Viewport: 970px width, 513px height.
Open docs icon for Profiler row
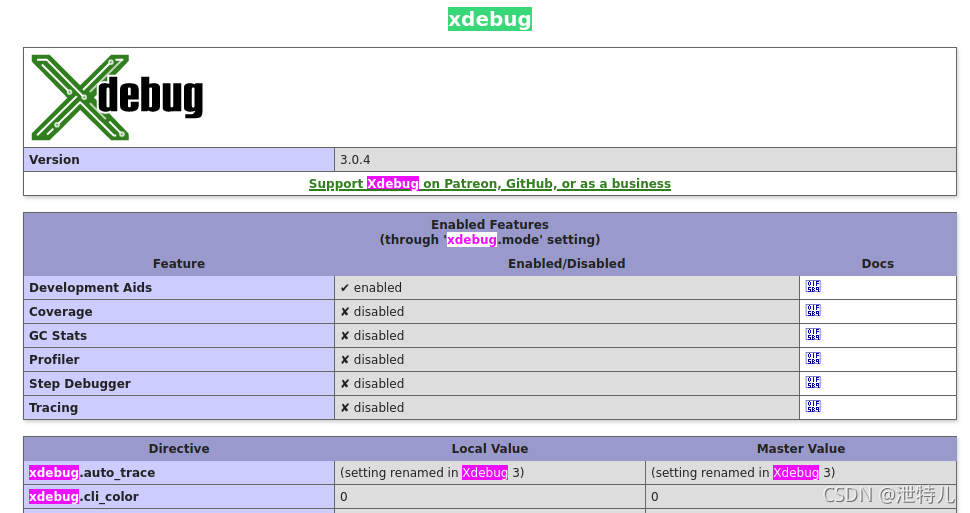(x=813, y=359)
